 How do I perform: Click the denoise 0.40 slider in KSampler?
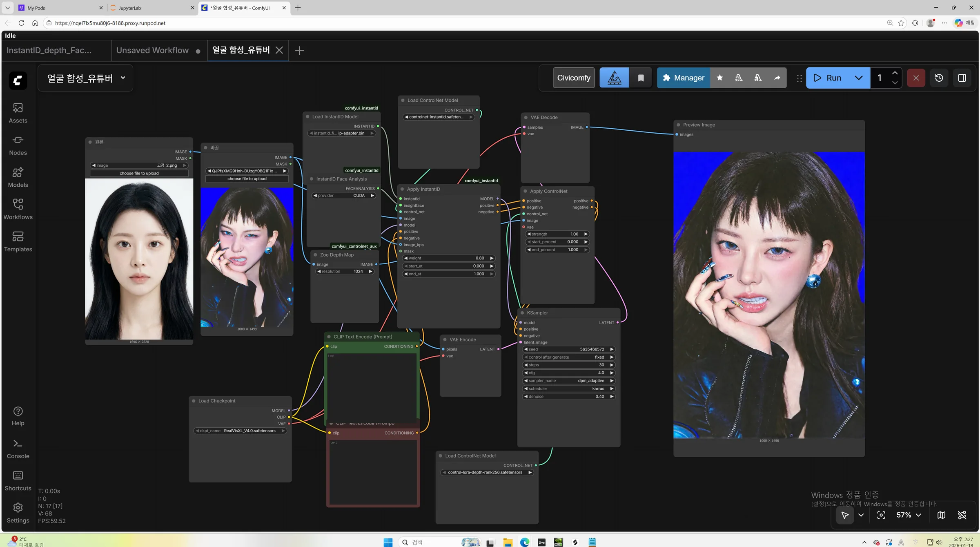click(x=568, y=396)
